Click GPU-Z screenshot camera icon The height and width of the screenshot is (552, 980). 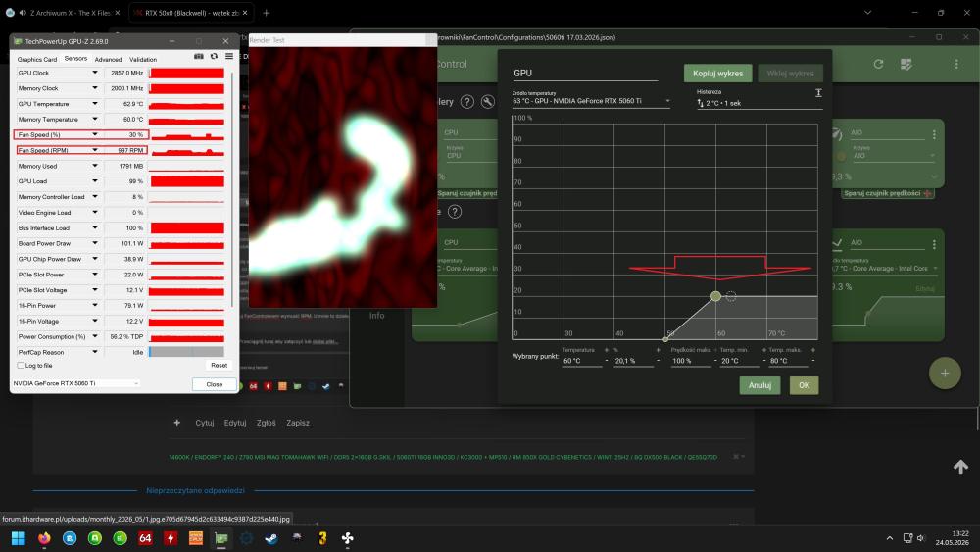pyautogui.click(x=199, y=56)
